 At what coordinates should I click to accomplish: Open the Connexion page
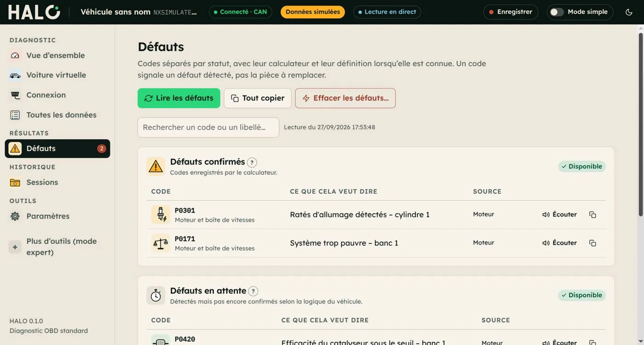tap(57, 95)
